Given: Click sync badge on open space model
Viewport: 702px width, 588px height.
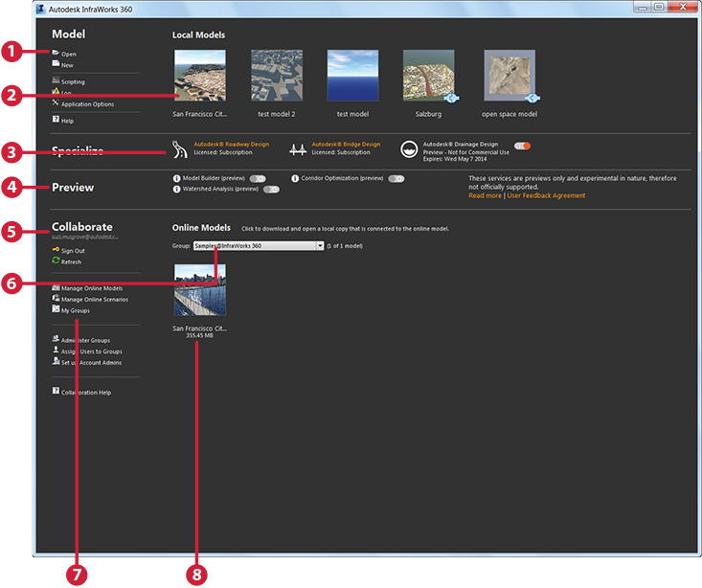Looking at the screenshot, I should coord(532,98).
